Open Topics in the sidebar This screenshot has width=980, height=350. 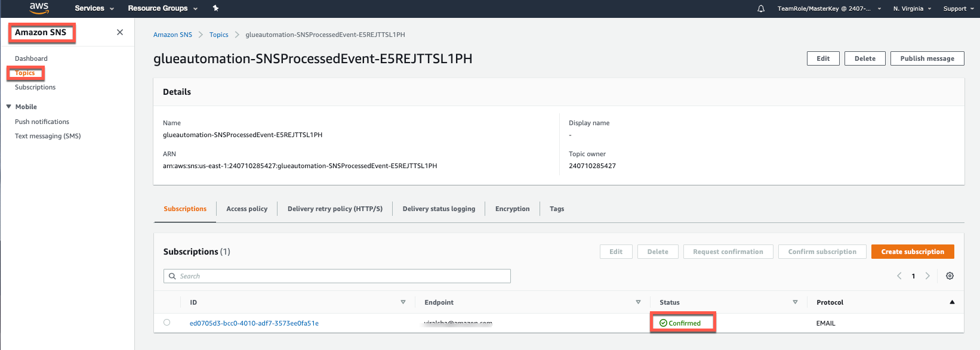point(25,73)
